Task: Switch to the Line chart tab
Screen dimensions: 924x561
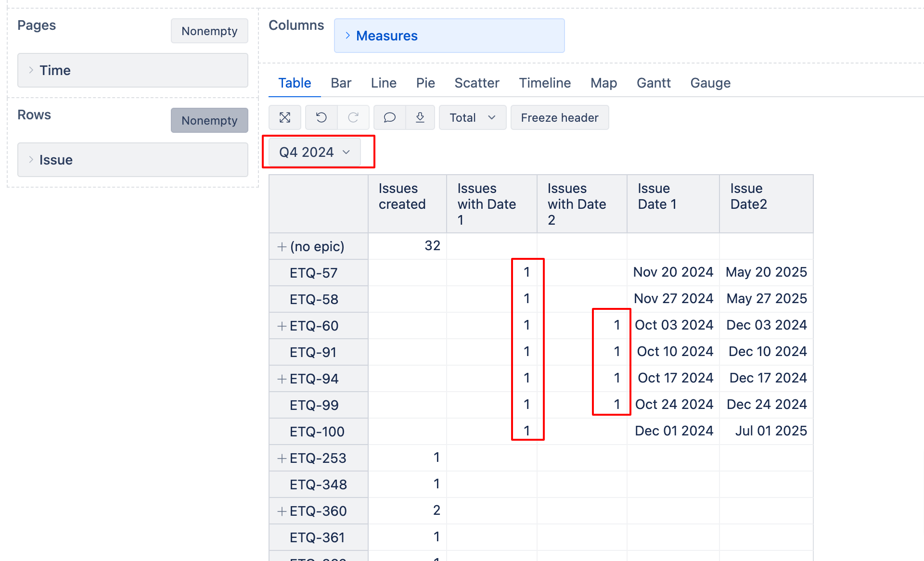Action: [384, 83]
